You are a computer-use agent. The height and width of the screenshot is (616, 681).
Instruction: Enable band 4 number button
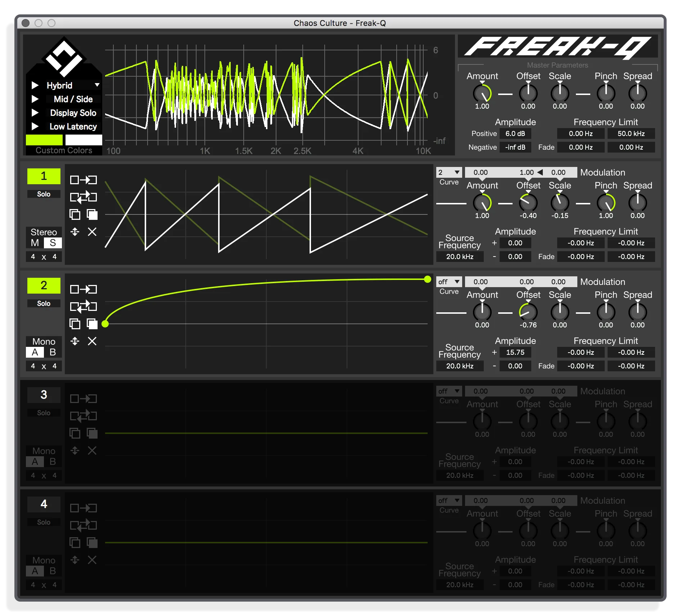[44, 504]
